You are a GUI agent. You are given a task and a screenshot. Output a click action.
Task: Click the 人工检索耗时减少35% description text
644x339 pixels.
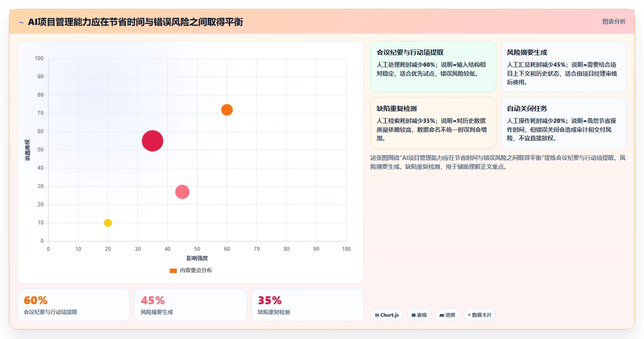pos(432,130)
